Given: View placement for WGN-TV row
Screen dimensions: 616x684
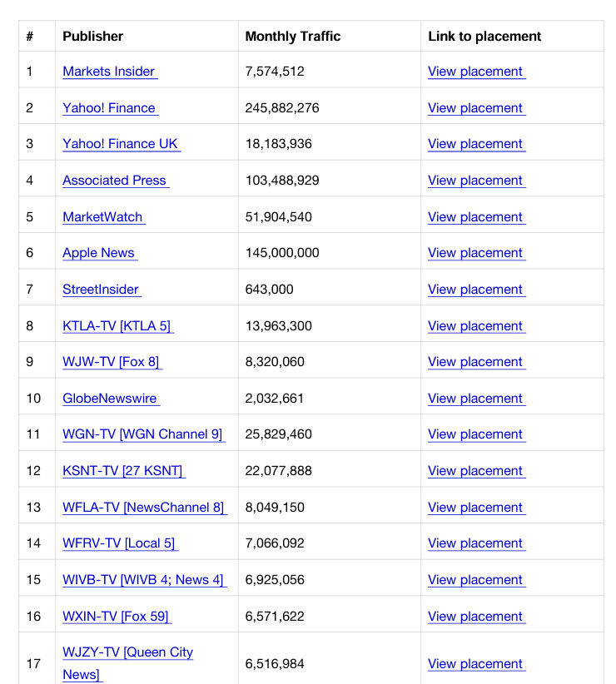Looking at the screenshot, I should 476,434.
